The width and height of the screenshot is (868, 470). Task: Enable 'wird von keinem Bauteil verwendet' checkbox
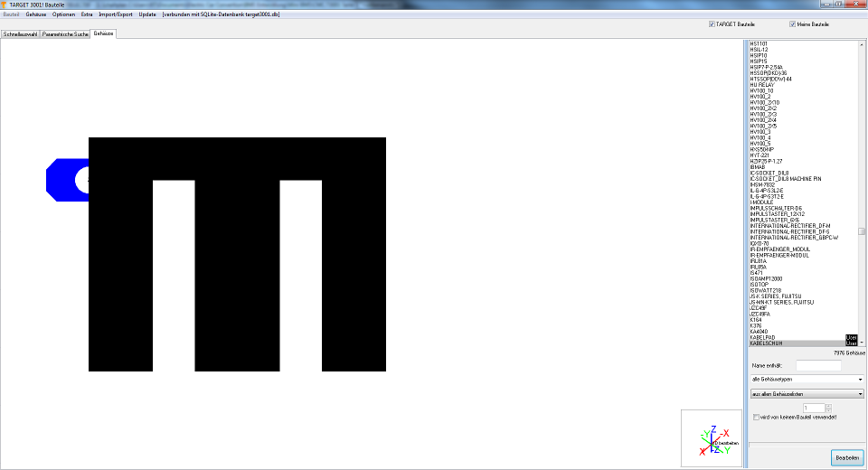click(x=756, y=418)
